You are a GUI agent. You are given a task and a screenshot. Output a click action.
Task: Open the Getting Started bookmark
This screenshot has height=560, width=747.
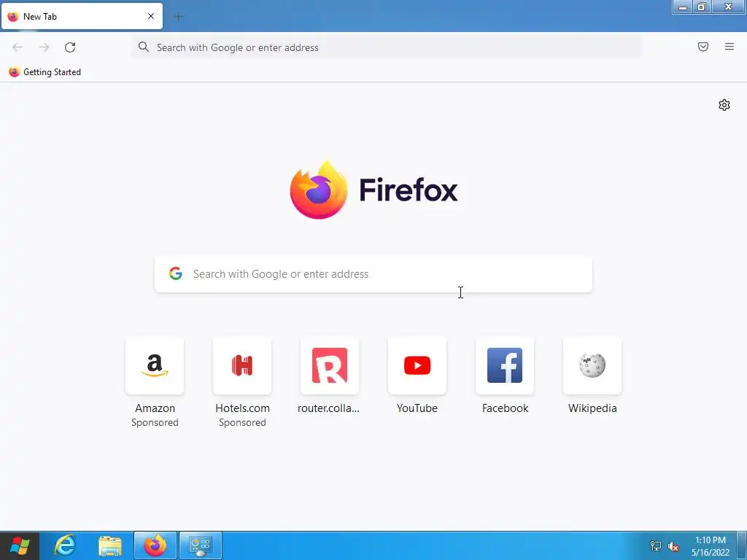(45, 72)
